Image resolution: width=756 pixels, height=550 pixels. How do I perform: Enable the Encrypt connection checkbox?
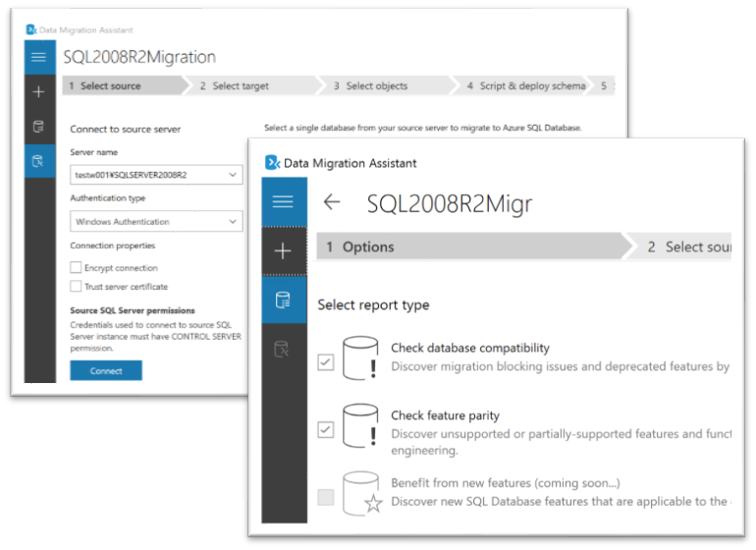[77, 267]
